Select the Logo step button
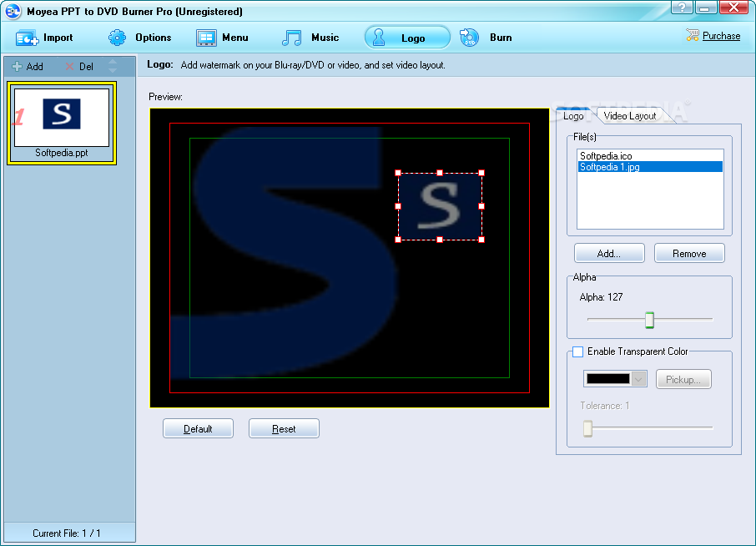 [x=407, y=38]
